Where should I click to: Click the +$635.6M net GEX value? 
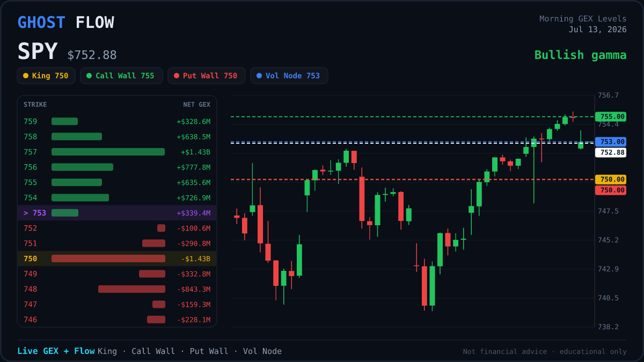193,182
